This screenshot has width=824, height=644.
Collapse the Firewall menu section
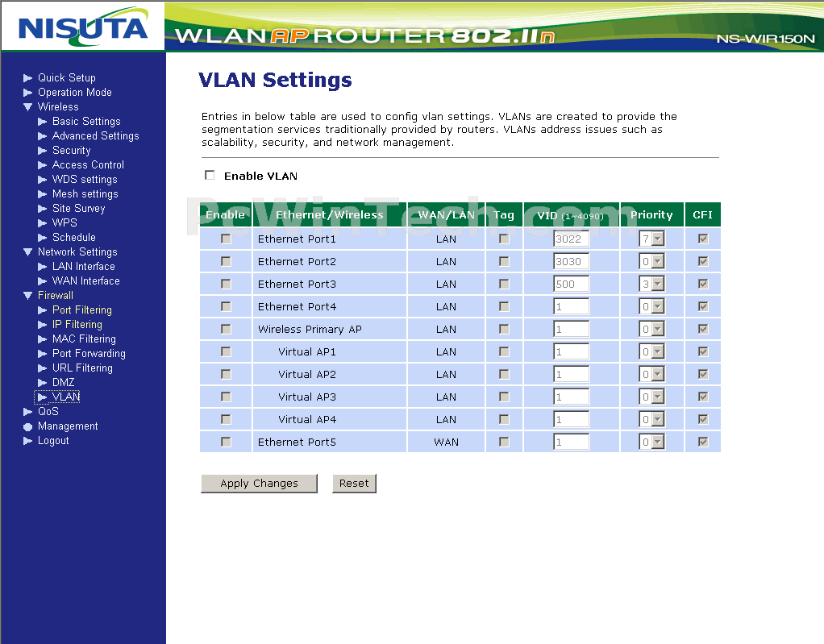pyautogui.click(x=28, y=296)
